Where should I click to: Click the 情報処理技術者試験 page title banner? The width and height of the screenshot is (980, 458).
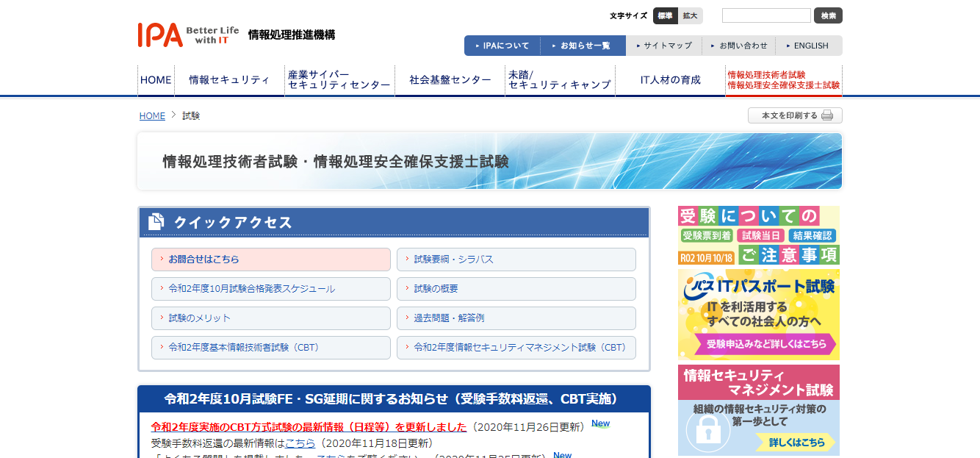(x=489, y=161)
